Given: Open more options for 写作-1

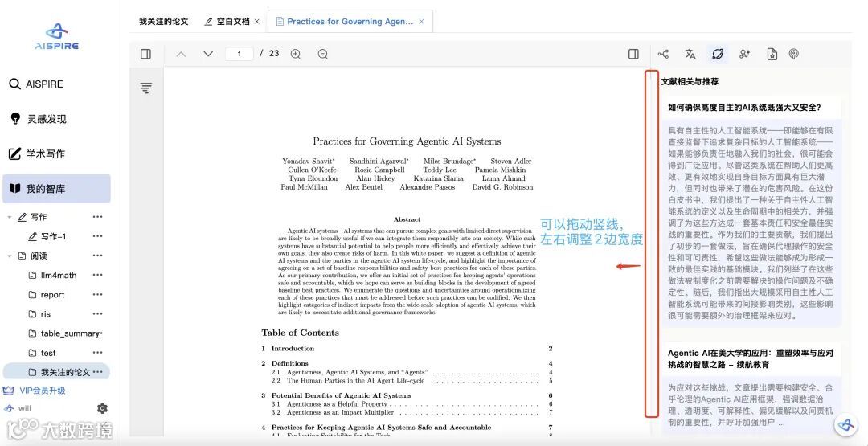Looking at the screenshot, I should point(98,236).
